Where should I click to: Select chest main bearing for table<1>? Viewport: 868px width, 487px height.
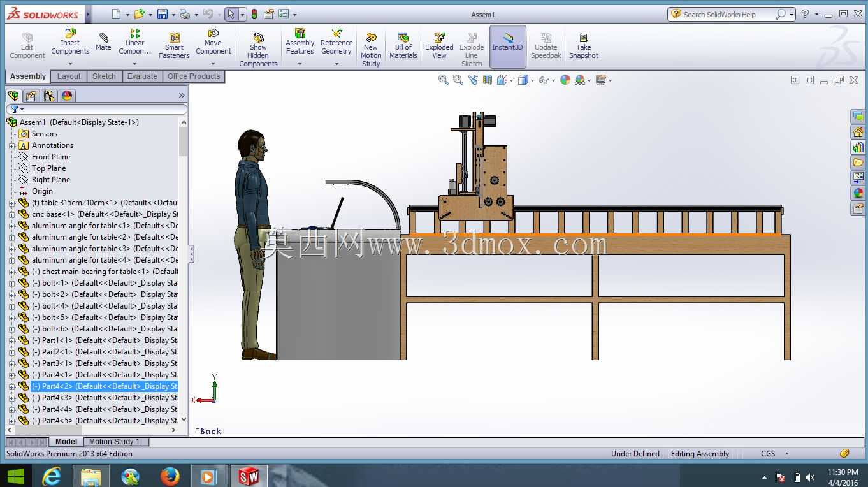coord(105,272)
